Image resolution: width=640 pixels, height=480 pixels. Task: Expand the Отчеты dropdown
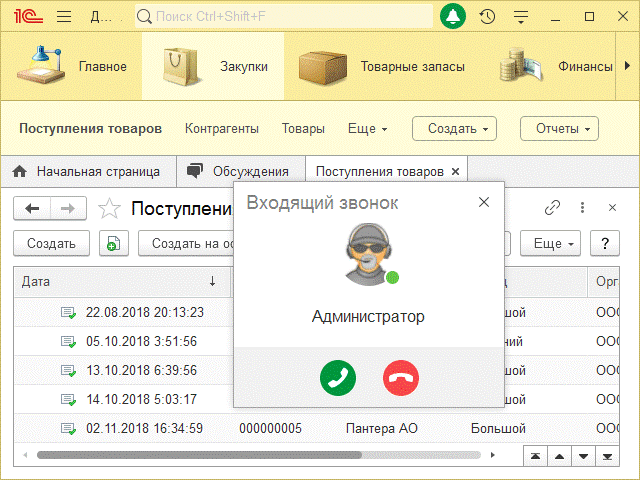click(x=559, y=129)
